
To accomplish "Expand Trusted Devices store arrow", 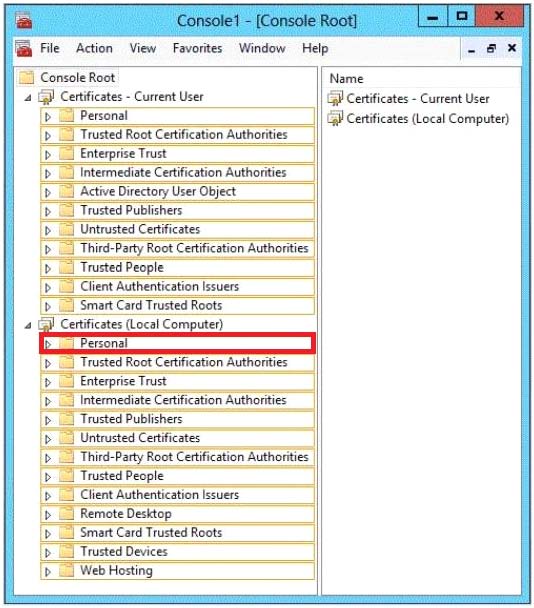I will [x=48, y=552].
